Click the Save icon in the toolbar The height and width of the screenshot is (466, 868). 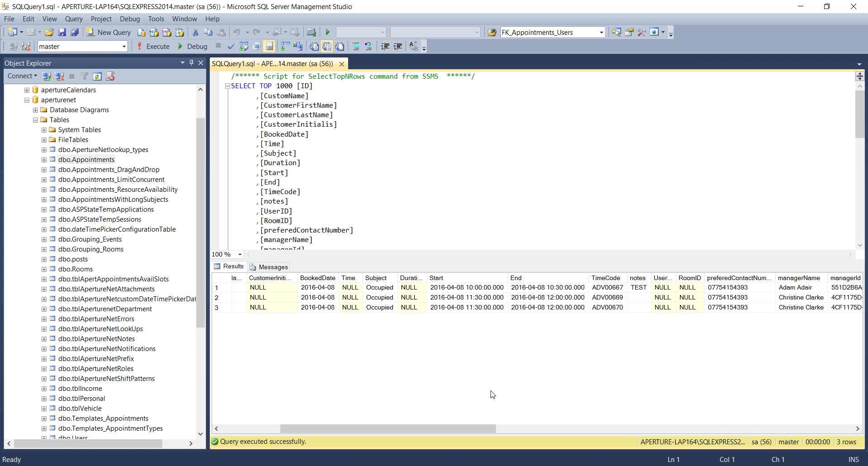click(x=62, y=32)
